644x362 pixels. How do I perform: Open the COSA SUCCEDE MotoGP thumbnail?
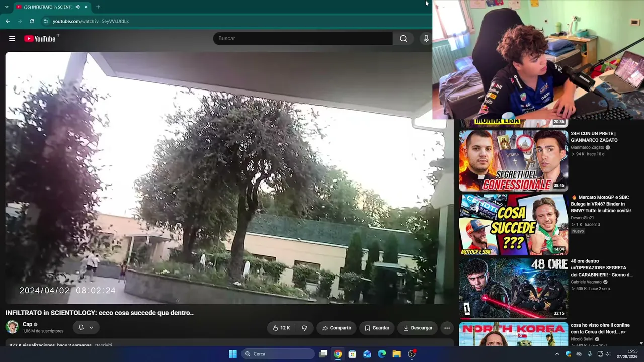tap(513, 225)
